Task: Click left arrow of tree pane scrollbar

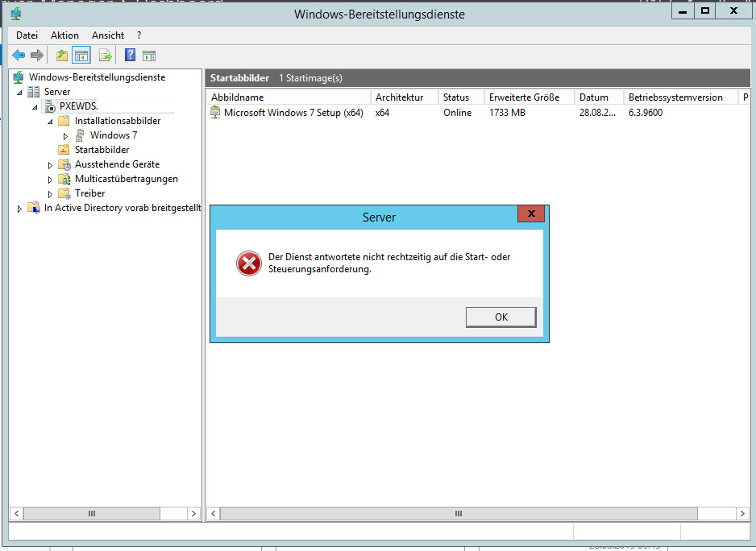Action: 16,513
